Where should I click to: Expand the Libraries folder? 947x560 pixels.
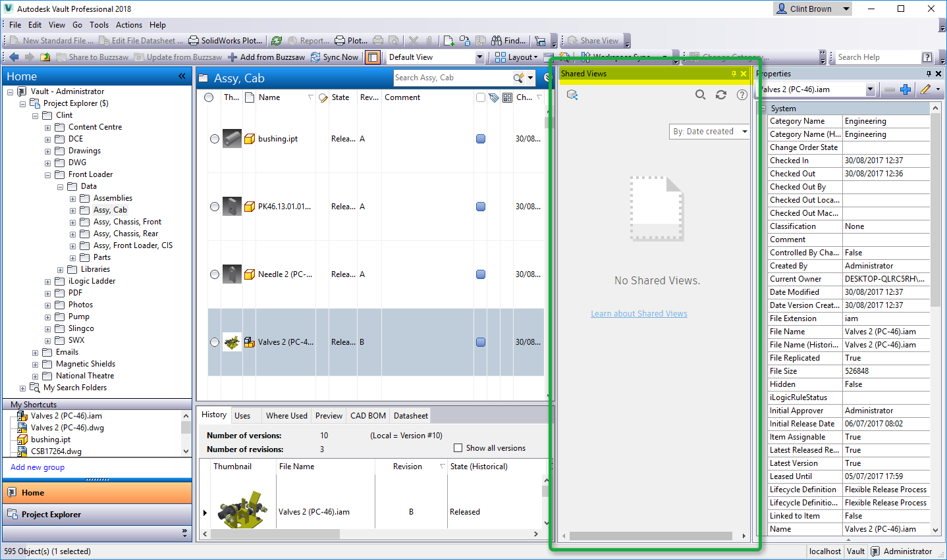60,270
